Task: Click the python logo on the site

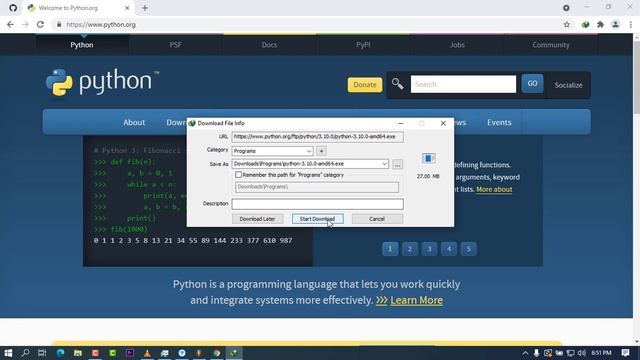Action: (x=102, y=82)
